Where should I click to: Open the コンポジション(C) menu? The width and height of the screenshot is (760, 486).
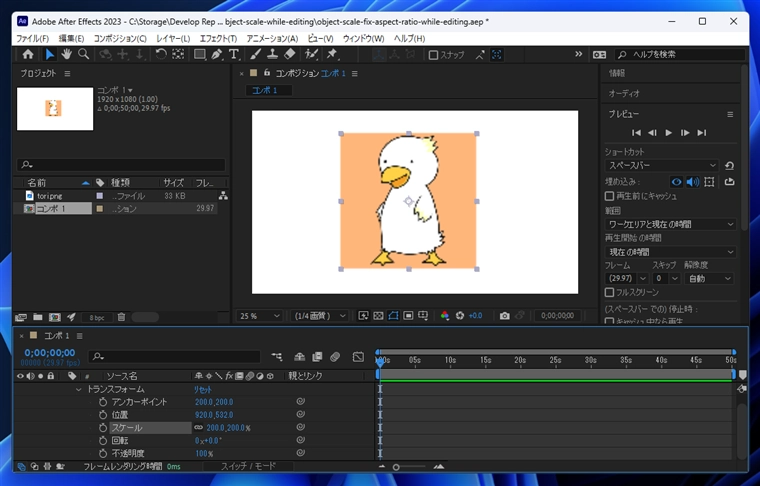pyautogui.click(x=120, y=38)
